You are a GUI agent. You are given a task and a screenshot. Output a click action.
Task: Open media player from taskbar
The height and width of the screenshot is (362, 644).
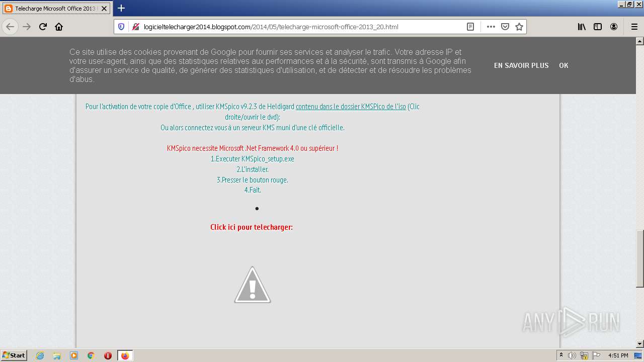[74, 355]
